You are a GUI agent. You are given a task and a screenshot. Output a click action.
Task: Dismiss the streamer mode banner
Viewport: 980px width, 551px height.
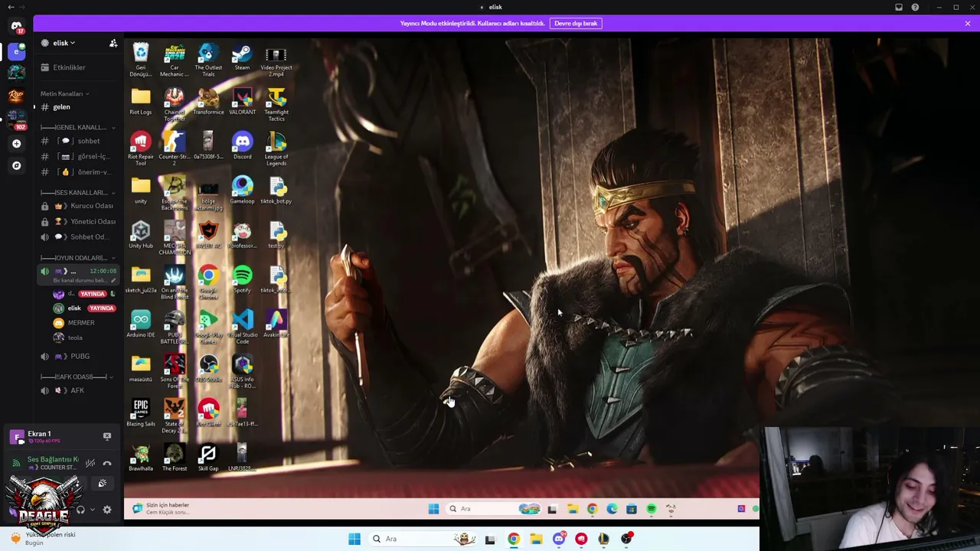point(968,23)
